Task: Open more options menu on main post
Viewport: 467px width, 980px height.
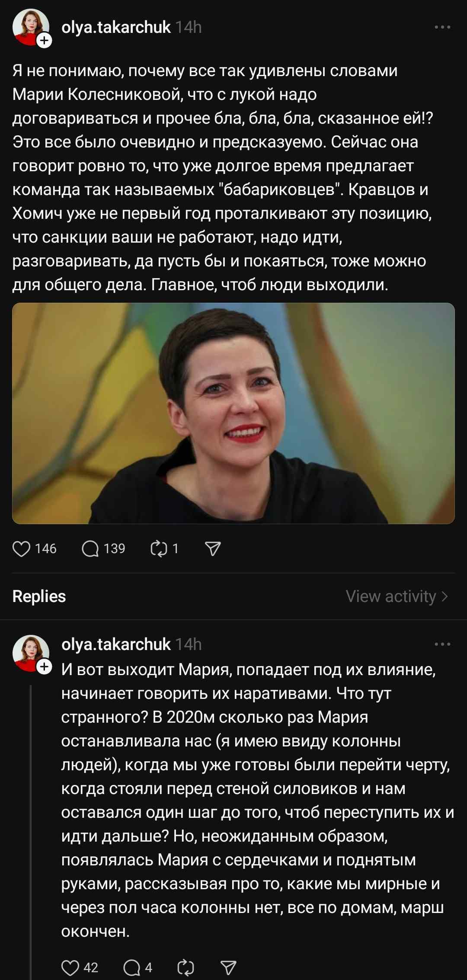Action: (442, 27)
